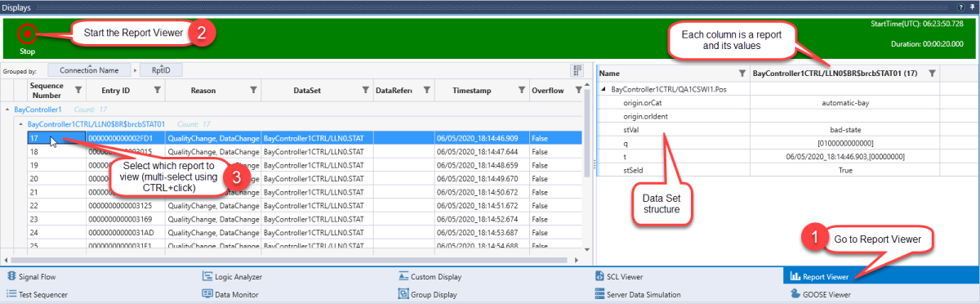Collapse the BayController1 group

[x=8, y=109]
